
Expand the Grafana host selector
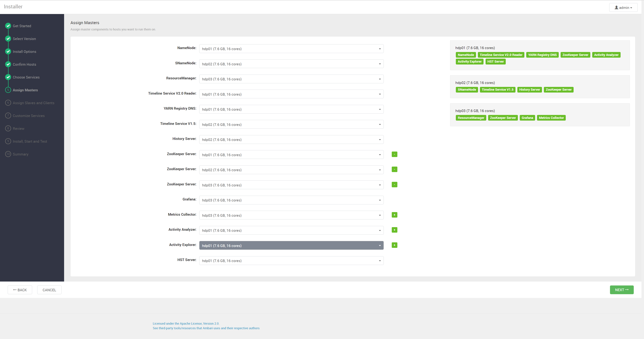point(291,200)
